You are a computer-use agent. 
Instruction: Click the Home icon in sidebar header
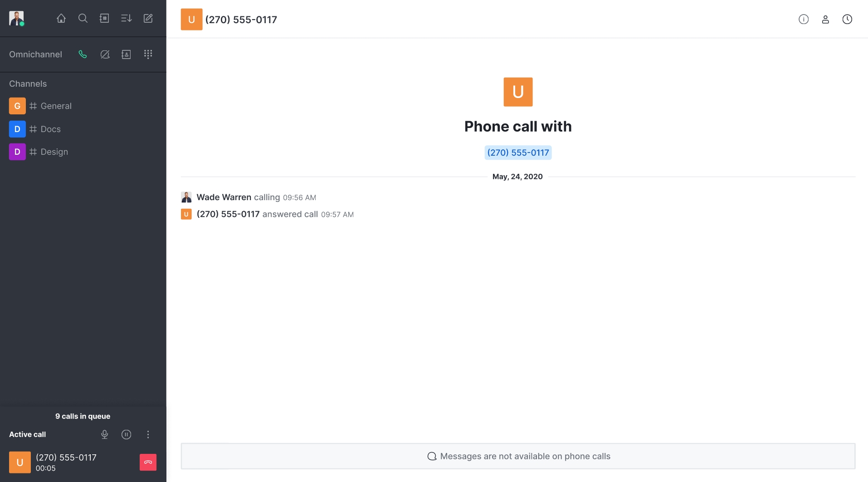coord(61,18)
